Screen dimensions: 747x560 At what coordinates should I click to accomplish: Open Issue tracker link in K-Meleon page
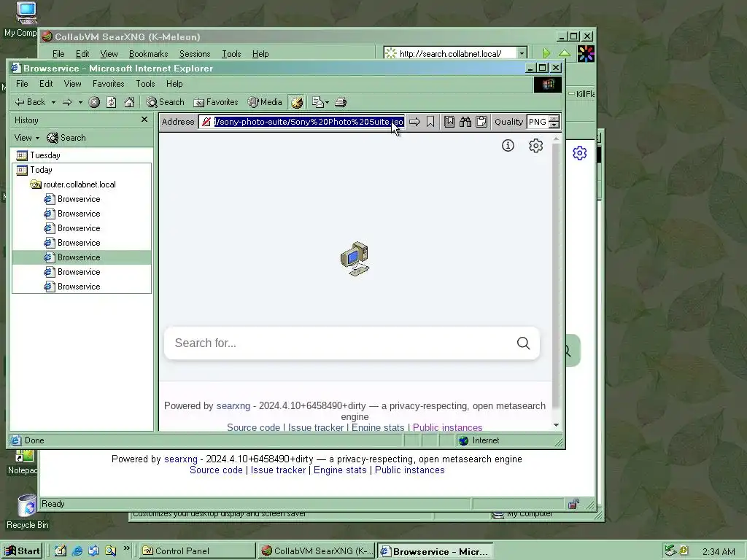(x=278, y=470)
